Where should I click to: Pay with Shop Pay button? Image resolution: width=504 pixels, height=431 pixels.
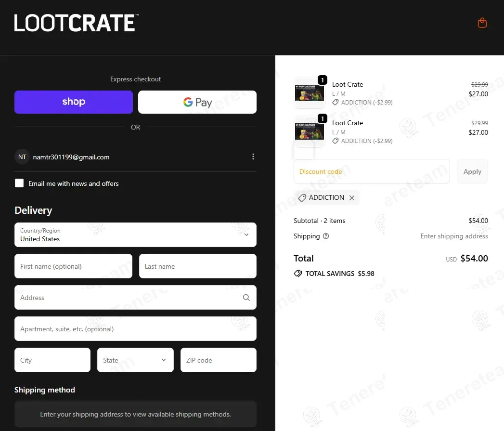coord(74,102)
